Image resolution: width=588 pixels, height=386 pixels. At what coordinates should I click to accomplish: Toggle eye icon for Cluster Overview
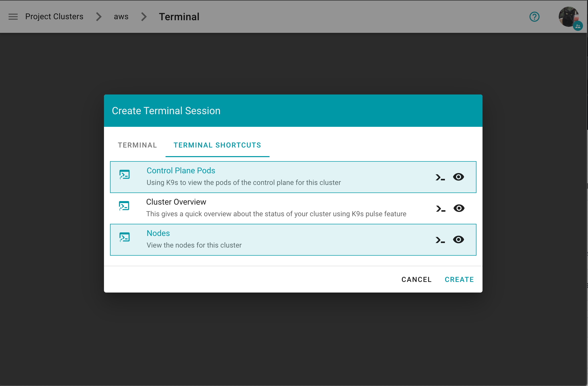pyautogui.click(x=459, y=208)
